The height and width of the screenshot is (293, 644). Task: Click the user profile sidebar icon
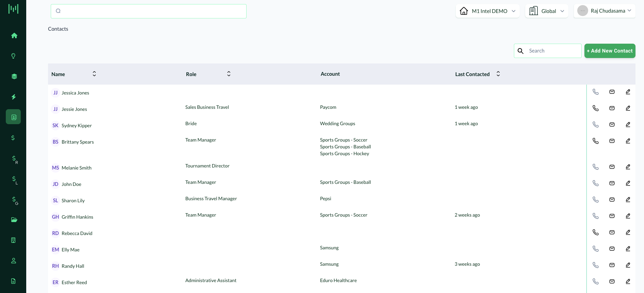(x=14, y=261)
